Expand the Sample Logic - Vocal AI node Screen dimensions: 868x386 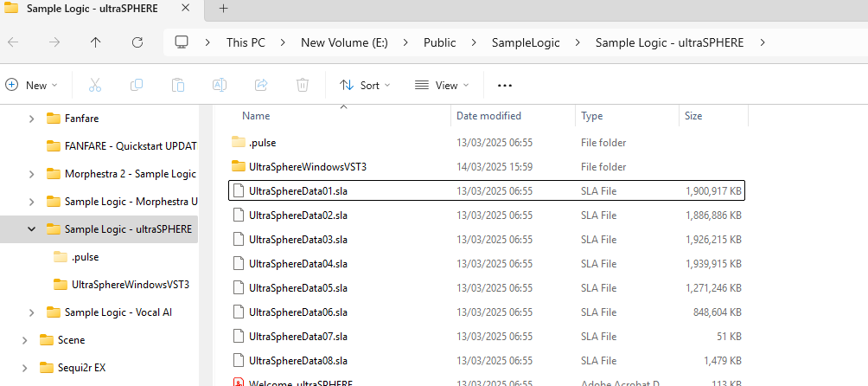(31, 312)
